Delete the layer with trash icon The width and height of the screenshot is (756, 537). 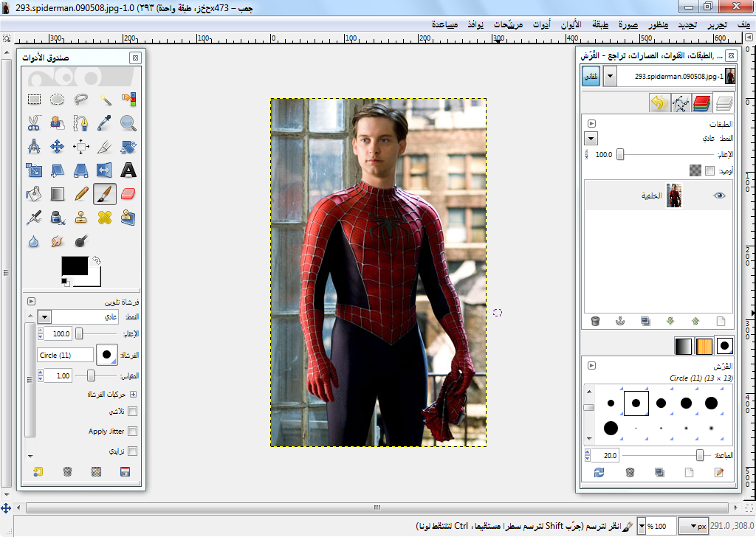pos(596,321)
